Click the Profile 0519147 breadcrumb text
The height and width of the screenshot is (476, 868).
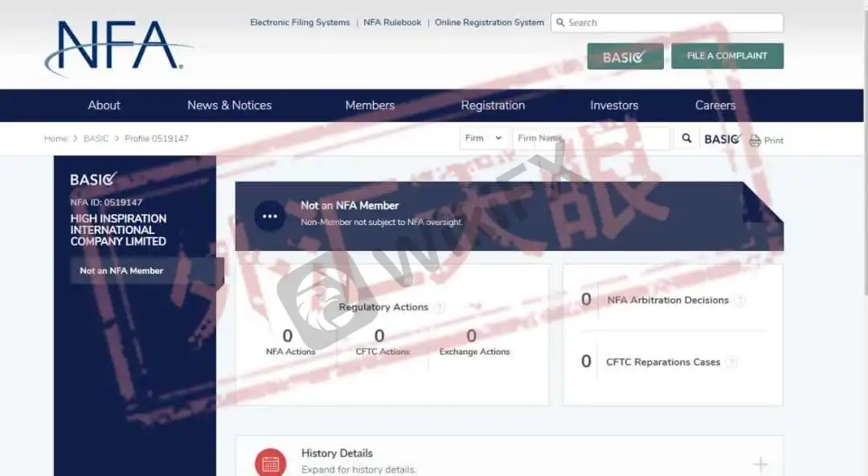157,138
